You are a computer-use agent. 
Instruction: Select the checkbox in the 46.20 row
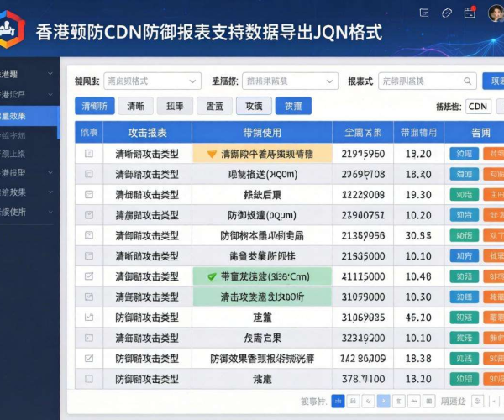tap(89, 318)
